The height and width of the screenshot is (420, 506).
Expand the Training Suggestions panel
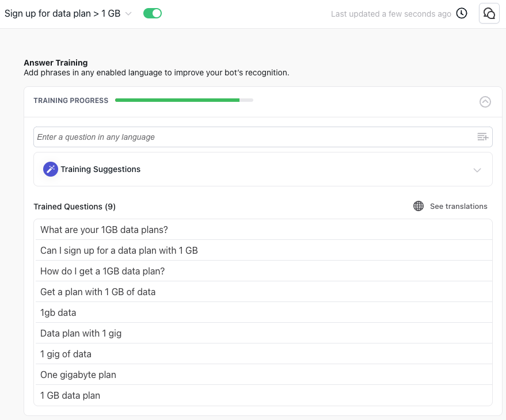point(477,170)
